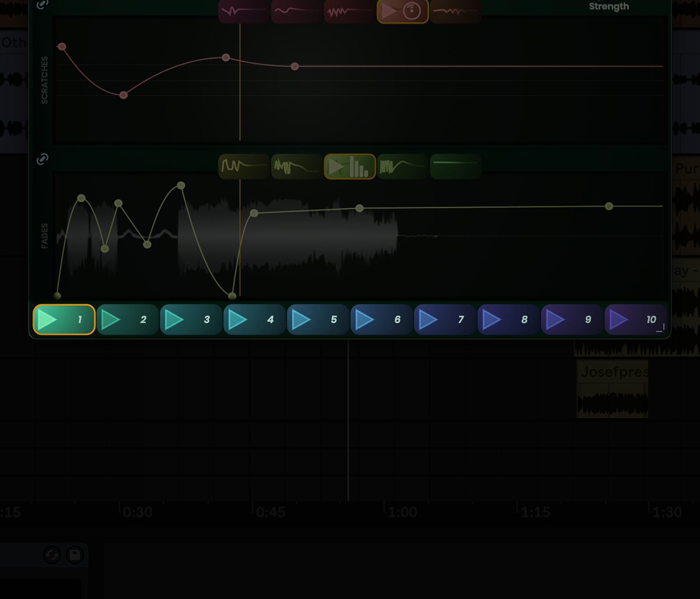This screenshot has width=700, height=599.
Task: Play transition slot 1
Action: (x=64, y=319)
